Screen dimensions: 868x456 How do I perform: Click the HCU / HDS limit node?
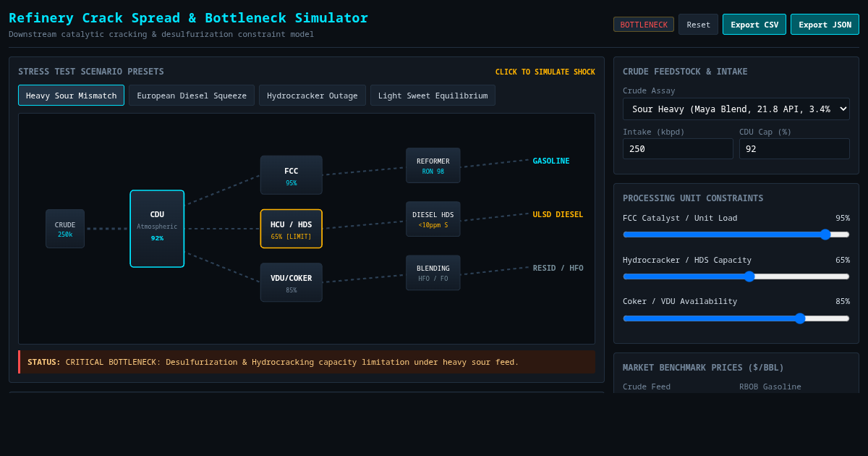click(292, 229)
